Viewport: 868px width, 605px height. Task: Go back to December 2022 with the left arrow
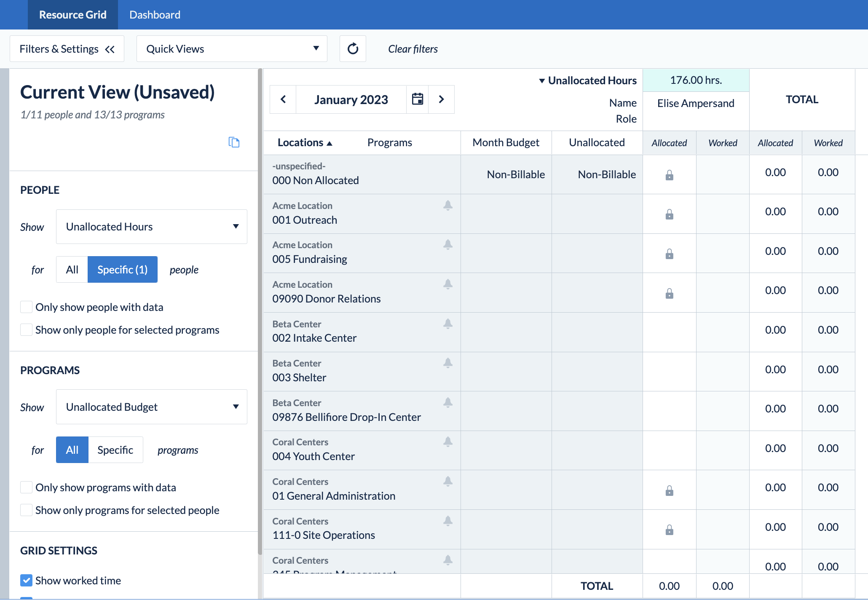coord(283,99)
